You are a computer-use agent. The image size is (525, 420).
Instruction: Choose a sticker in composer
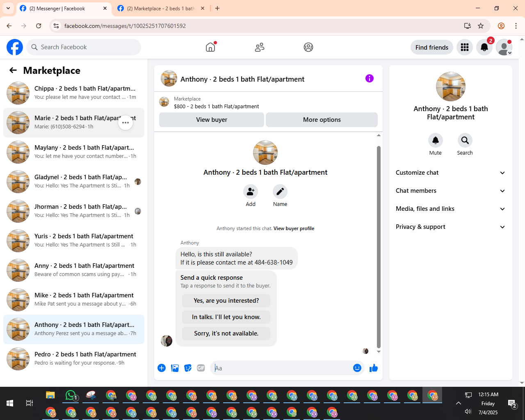click(x=188, y=368)
